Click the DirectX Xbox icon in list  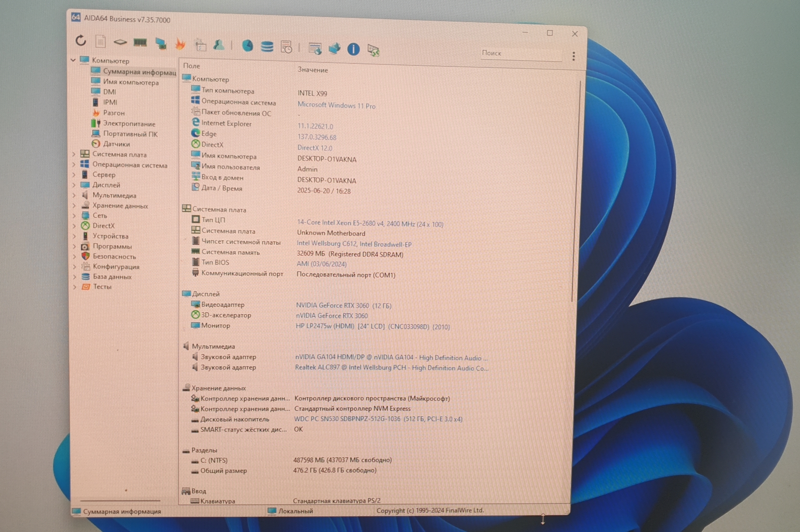coord(196,144)
